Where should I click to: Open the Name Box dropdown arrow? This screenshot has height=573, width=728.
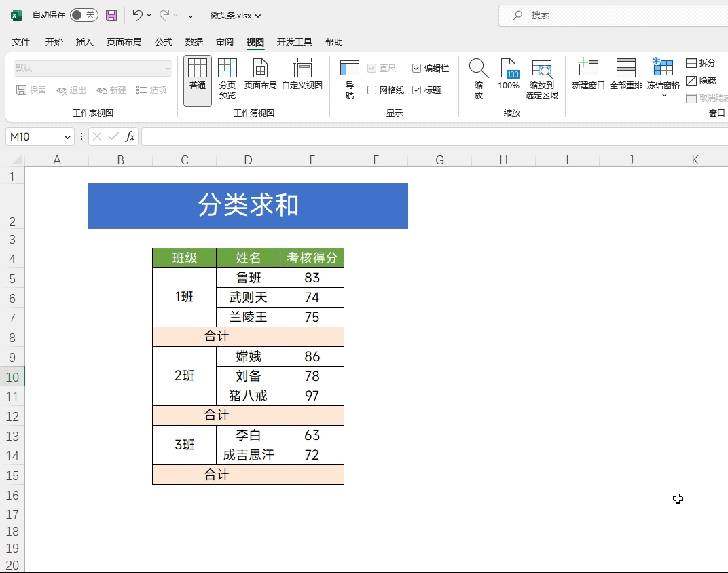67,137
